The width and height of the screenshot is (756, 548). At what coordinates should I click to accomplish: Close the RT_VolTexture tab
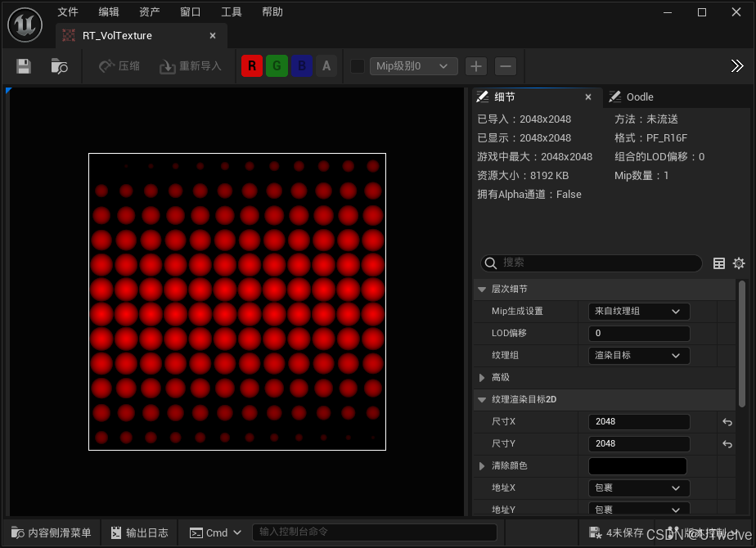click(x=213, y=36)
